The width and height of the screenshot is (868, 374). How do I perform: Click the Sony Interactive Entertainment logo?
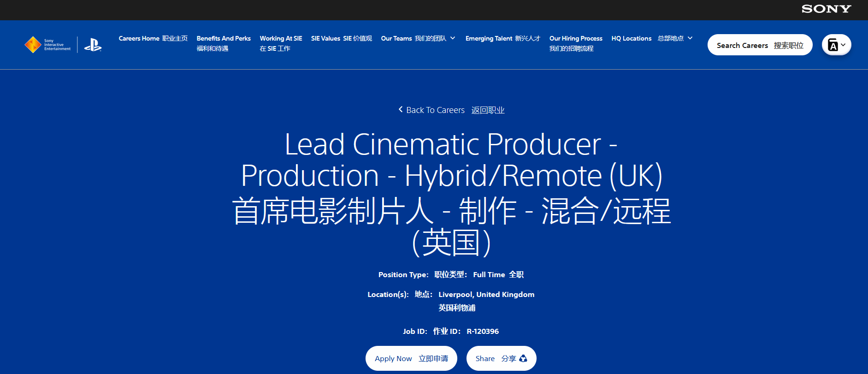(x=48, y=45)
